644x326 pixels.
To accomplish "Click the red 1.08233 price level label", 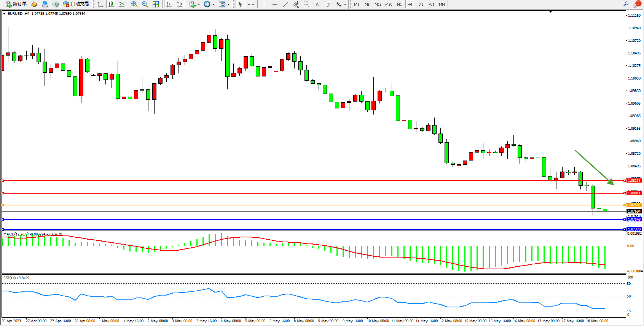I will pos(634,181).
